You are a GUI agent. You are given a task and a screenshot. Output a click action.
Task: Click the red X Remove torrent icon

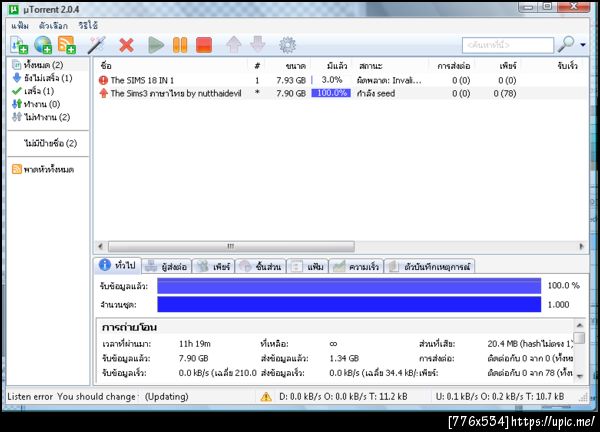[x=126, y=45]
